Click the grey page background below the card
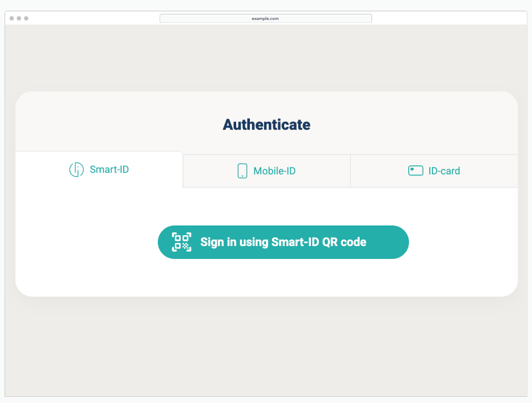532x403 pixels. (x=266, y=348)
